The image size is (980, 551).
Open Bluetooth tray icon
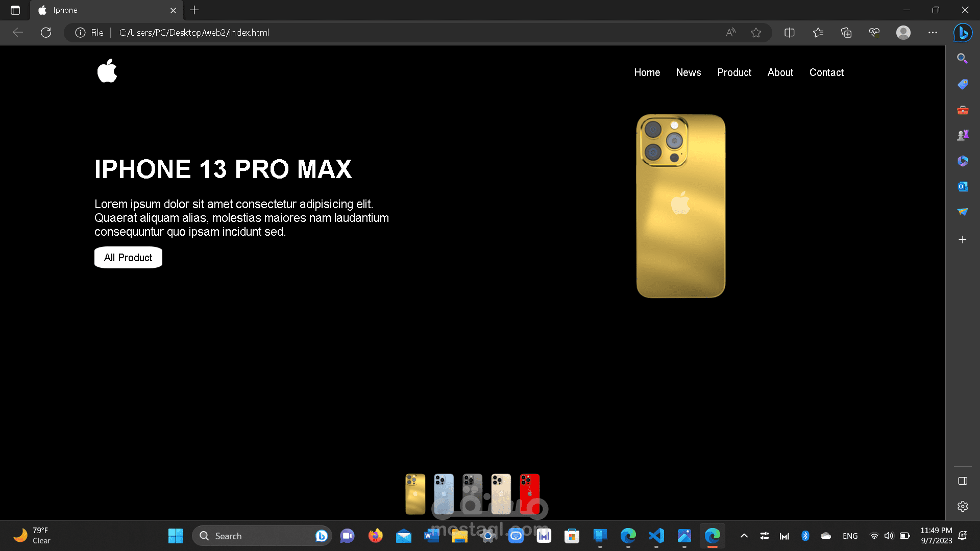pos(805,536)
